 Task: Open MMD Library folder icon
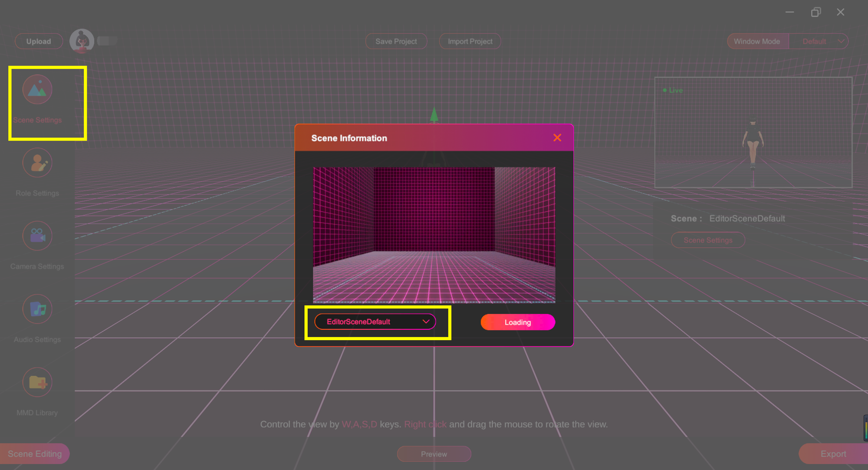[x=37, y=382]
